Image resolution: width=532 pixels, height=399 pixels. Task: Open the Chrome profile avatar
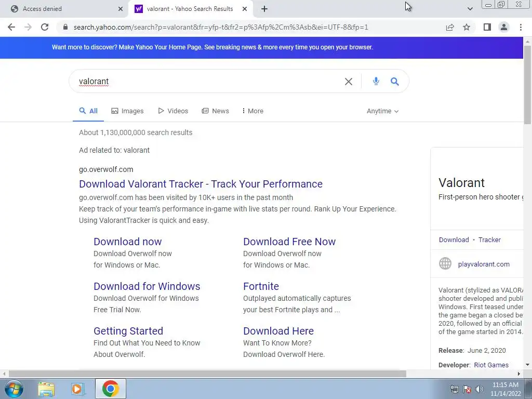pos(504,27)
